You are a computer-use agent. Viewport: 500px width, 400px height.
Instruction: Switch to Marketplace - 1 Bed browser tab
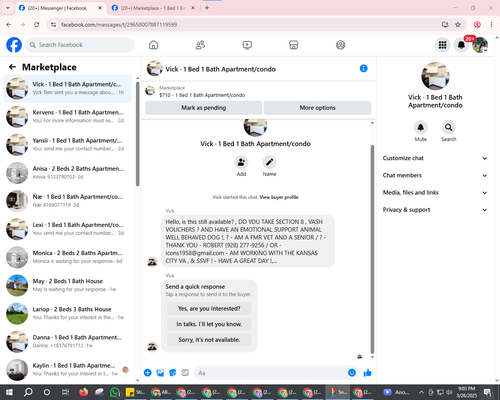point(153,8)
